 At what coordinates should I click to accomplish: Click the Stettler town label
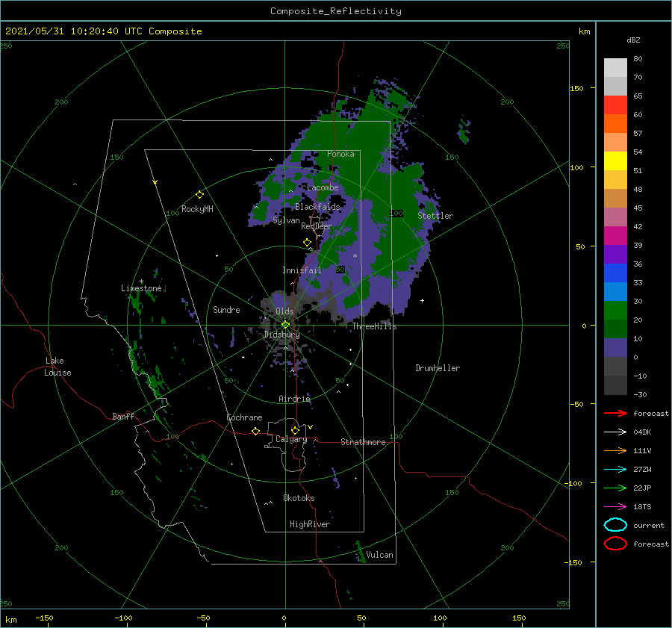(435, 216)
